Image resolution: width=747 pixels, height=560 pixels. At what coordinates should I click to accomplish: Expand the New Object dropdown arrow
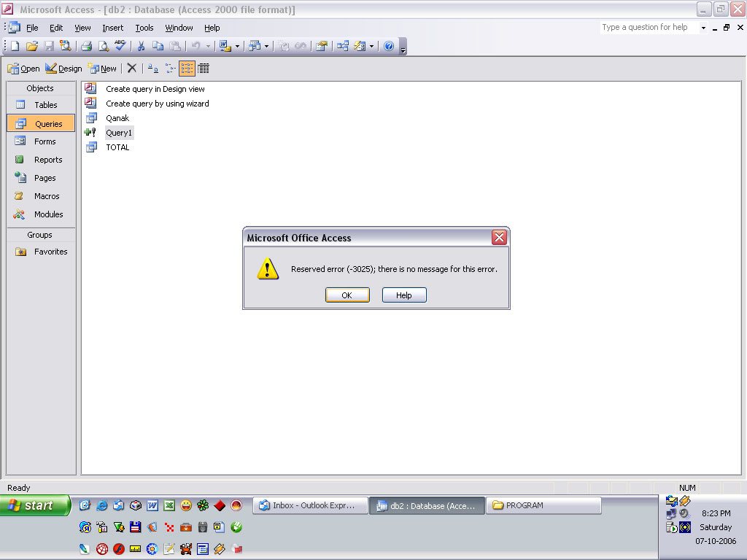tap(371, 46)
